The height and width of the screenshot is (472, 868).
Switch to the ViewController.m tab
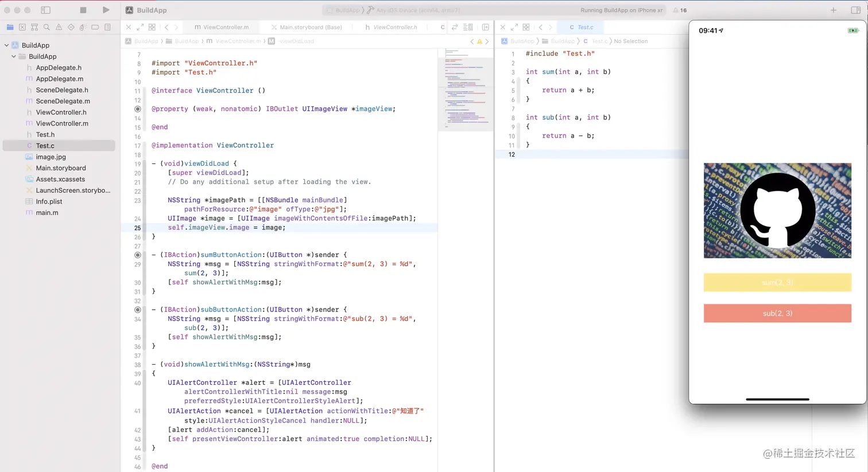coord(222,27)
